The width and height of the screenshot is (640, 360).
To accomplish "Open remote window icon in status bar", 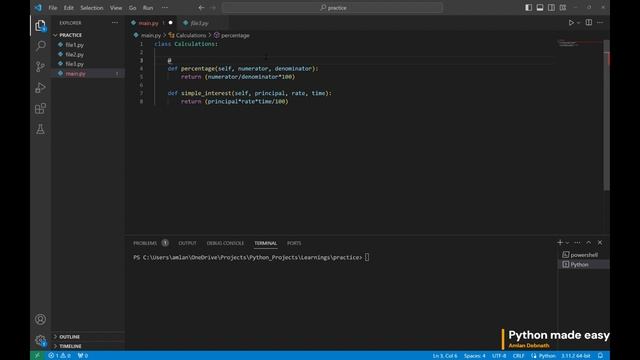I will (37, 356).
